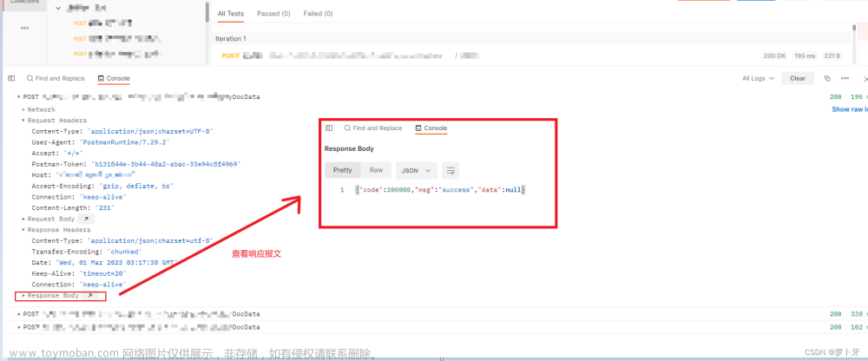Collapse the collection folder chevron in sidebar
Image resolution: width=868 pixels, height=361 pixels.
59,9
